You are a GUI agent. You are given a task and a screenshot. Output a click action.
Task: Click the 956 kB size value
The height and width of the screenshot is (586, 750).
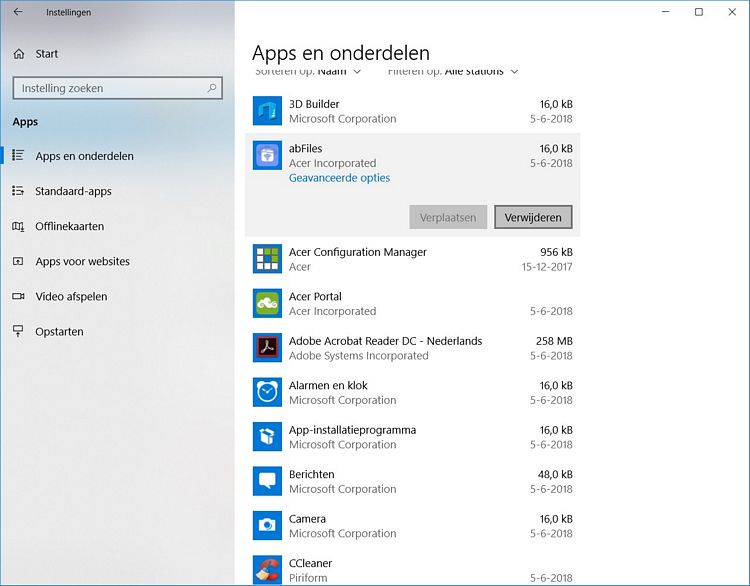(x=556, y=252)
